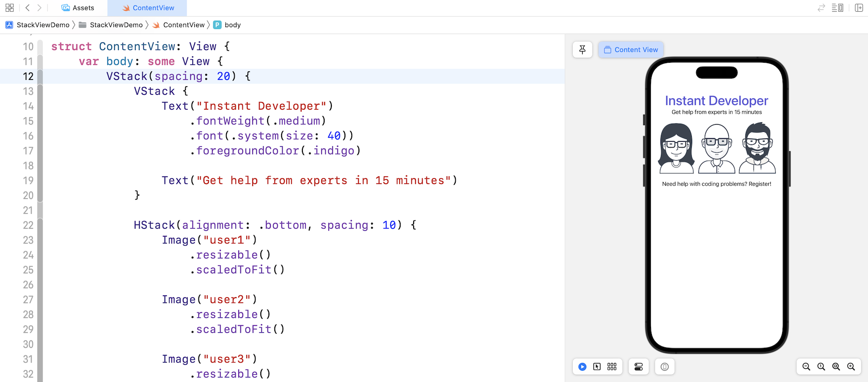This screenshot has width=868, height=382.
Task: Open the body property breadcrumb
Action: tap(227, 25)
